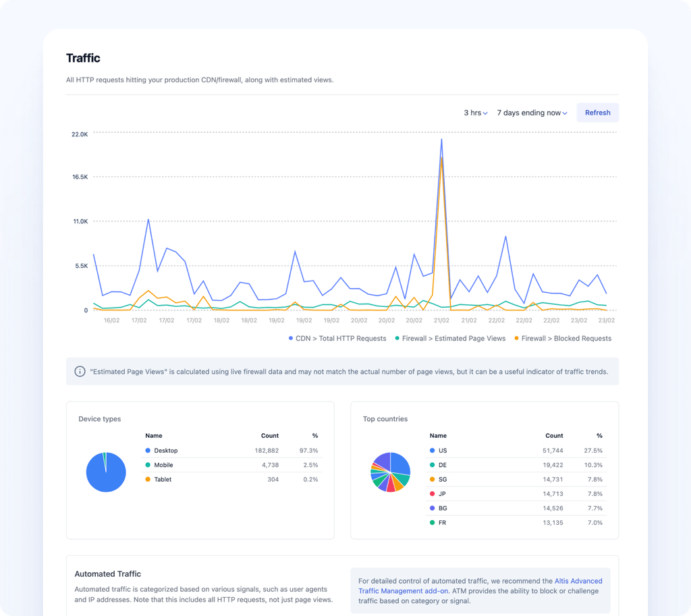The height and width of the screenshot is (616, 691).
Task: Click the red JP country dot
Action: pos(433,494)
